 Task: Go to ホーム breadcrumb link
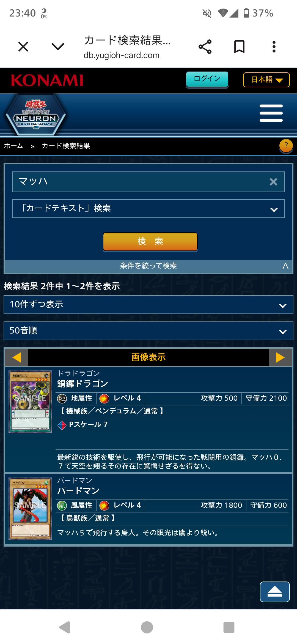[13, 146]
